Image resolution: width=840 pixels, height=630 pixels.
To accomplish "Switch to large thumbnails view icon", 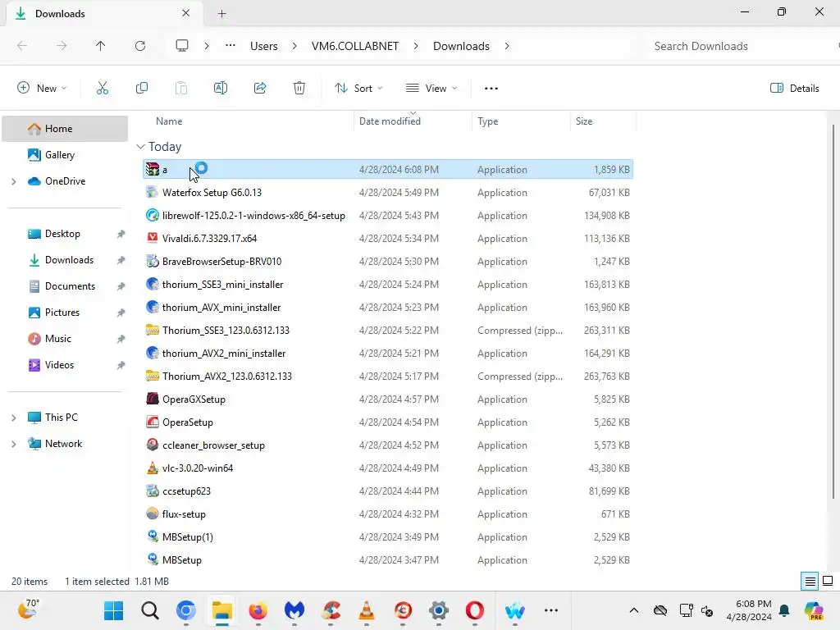I will click(x=828, y=582).
